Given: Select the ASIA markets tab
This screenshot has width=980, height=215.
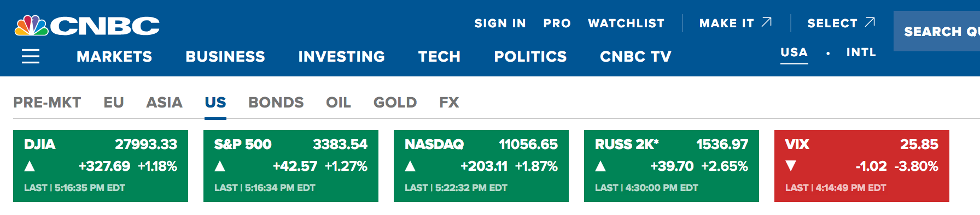Looking at the screenshot, I should [165, 103].
